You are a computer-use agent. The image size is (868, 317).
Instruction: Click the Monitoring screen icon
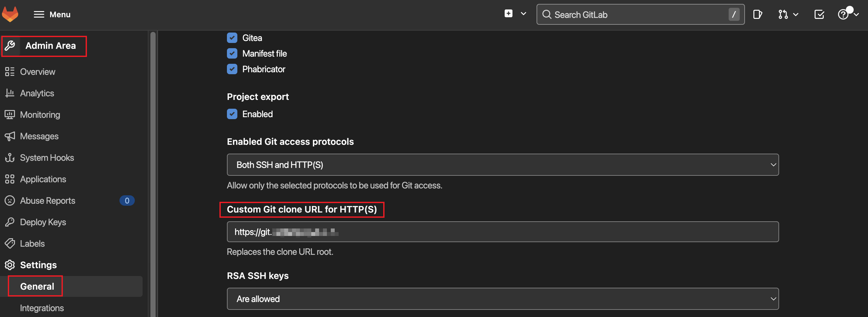click(10, 115)
